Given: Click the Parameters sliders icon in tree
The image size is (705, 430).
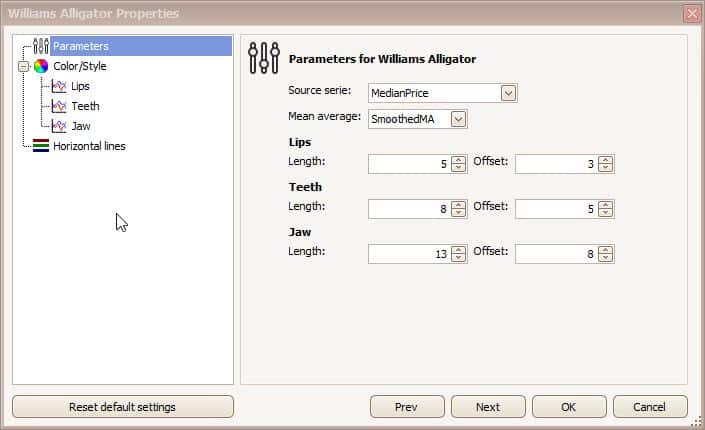Looking at the screenshot, I should point(41,46).
